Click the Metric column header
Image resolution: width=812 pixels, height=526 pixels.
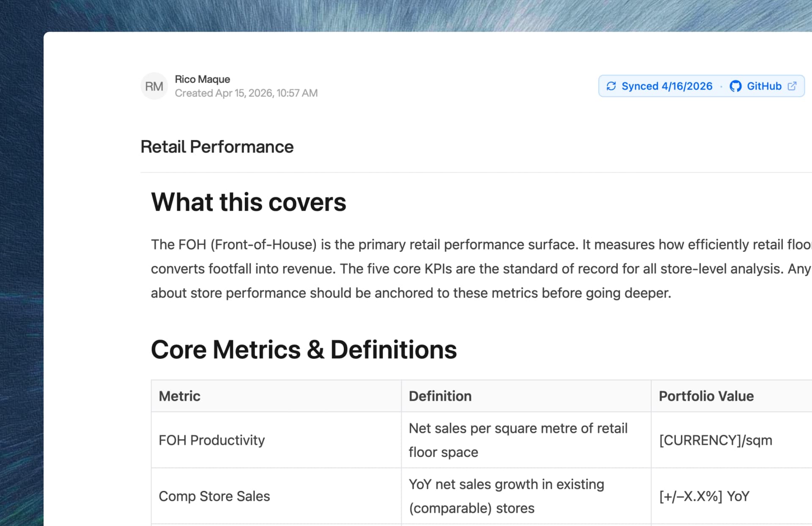(179, 396)
